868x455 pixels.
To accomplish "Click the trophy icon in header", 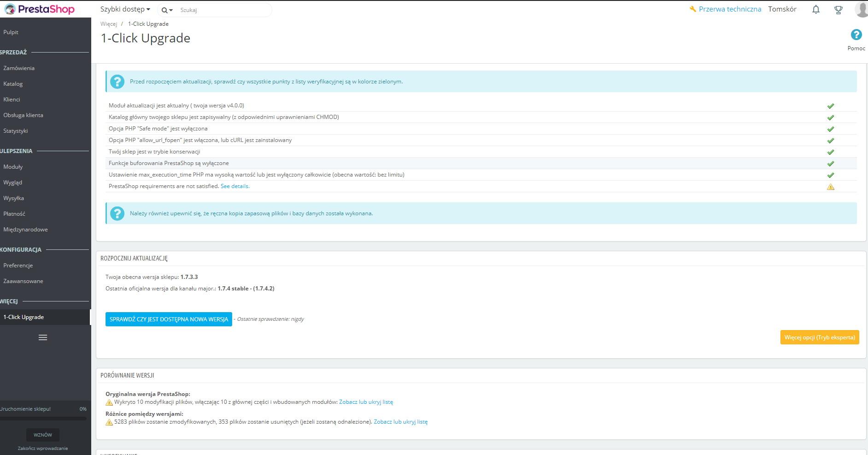I will (x=838, y=10).
